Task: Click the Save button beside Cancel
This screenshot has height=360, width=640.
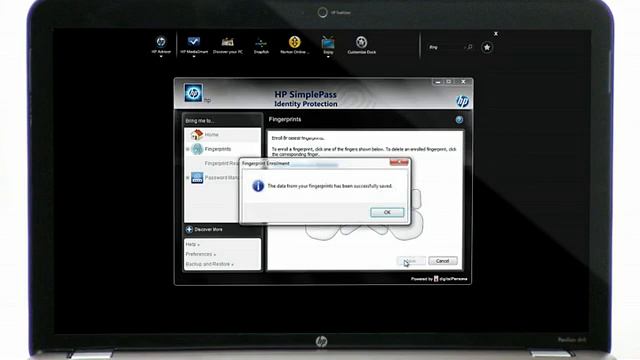Action: (411, 261)
